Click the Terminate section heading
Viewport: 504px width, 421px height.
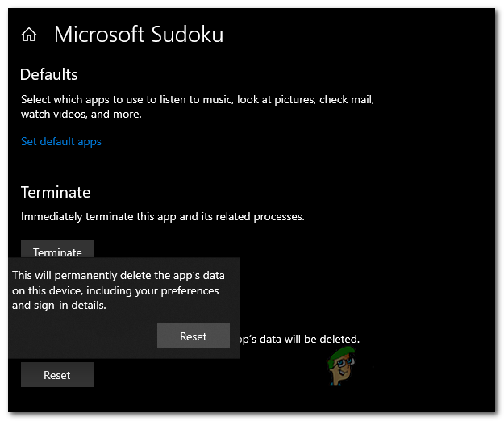point(55,192)
